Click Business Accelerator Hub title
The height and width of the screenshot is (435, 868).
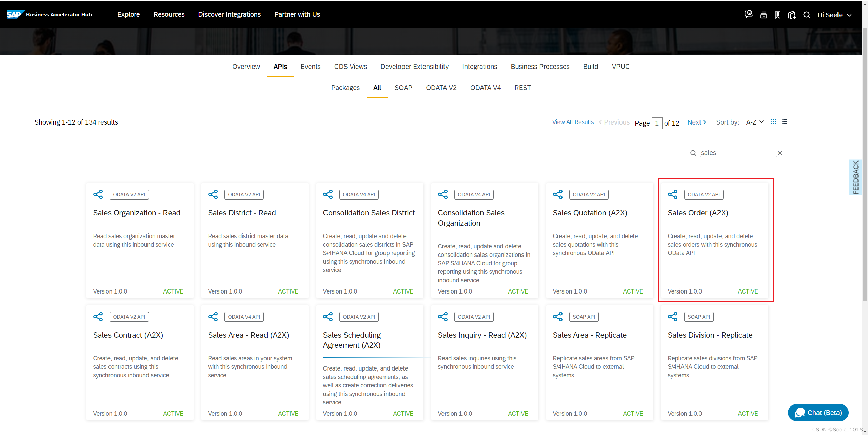point(59,15)
